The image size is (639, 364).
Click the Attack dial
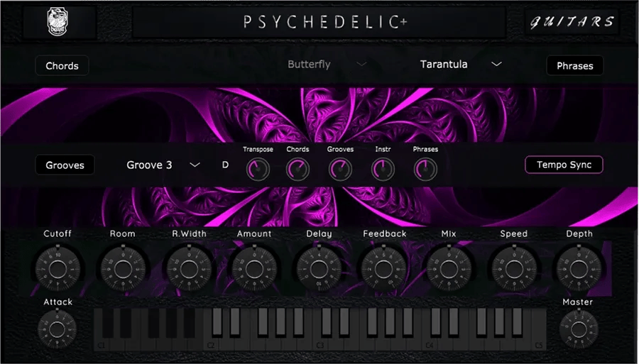pyautogui.click(x=57, y=329)
